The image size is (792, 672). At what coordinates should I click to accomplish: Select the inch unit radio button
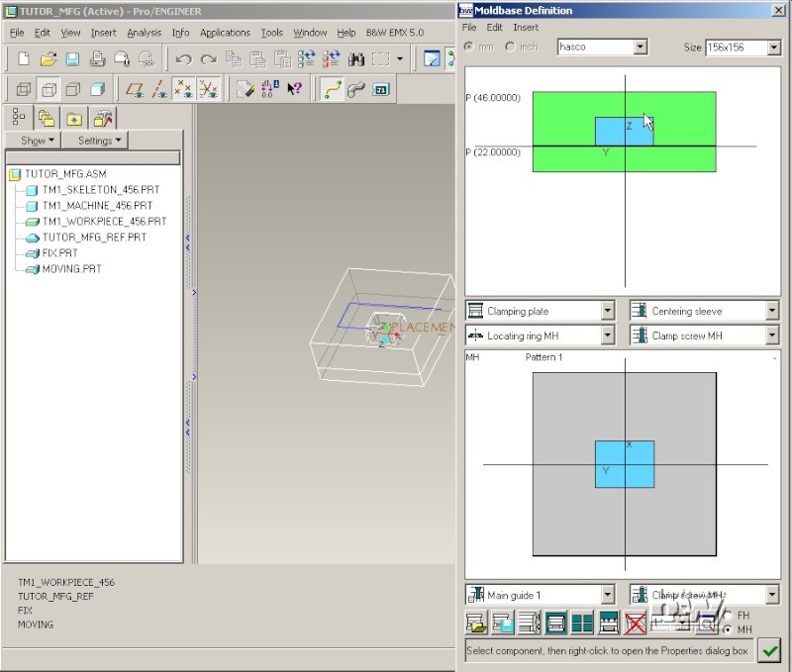pos(510,47)
